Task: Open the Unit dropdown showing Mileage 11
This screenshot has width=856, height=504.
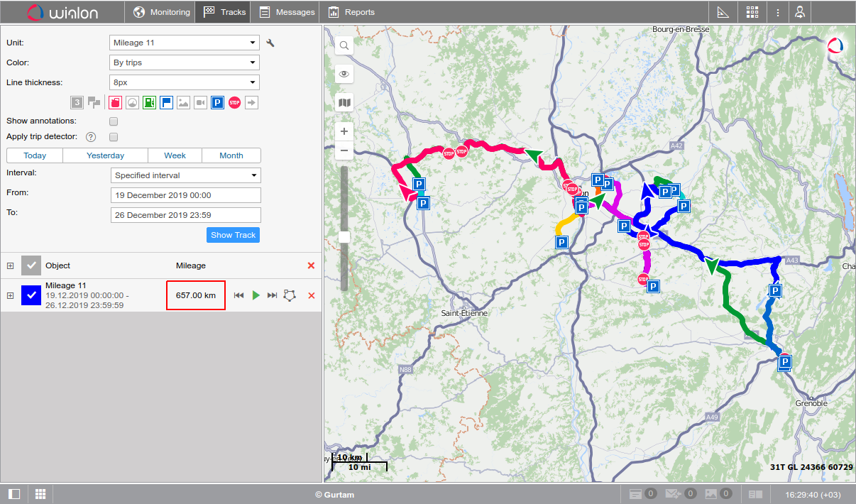Action: coord(185,43)
